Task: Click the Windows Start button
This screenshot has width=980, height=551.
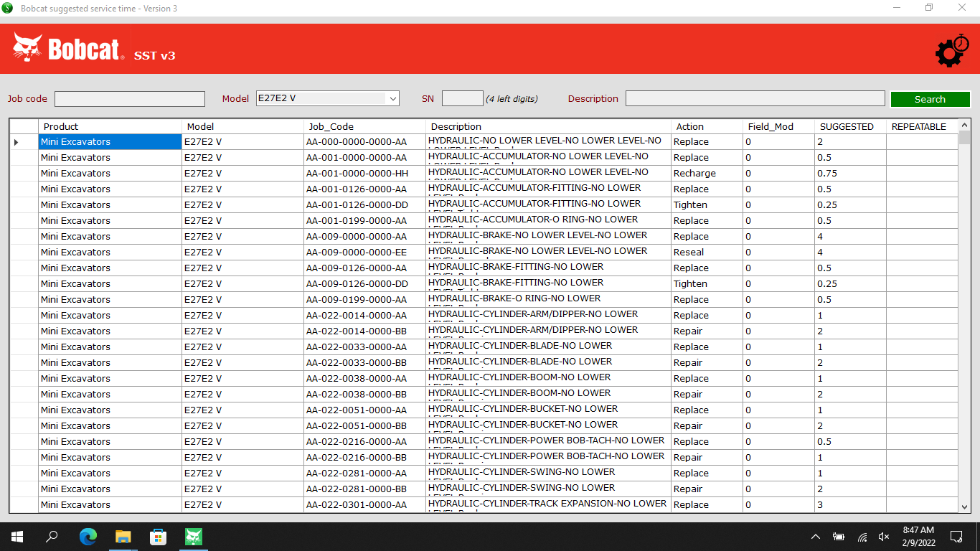Action: click(x=17, y=537)
